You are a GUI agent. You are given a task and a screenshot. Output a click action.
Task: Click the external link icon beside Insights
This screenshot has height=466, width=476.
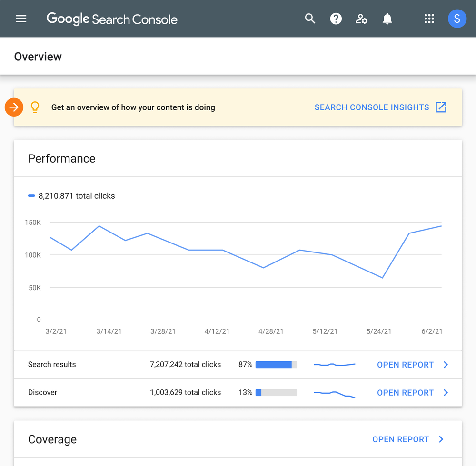click(441, 107)
